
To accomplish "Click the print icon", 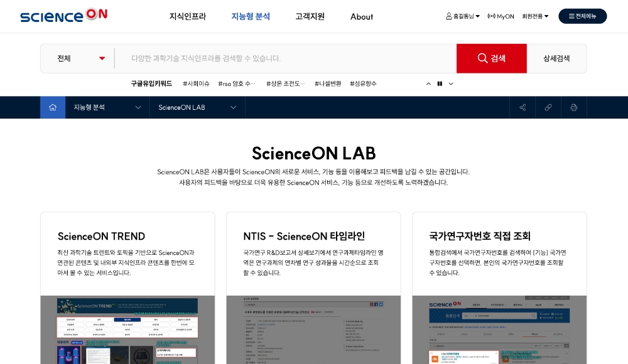I will 574,107.
